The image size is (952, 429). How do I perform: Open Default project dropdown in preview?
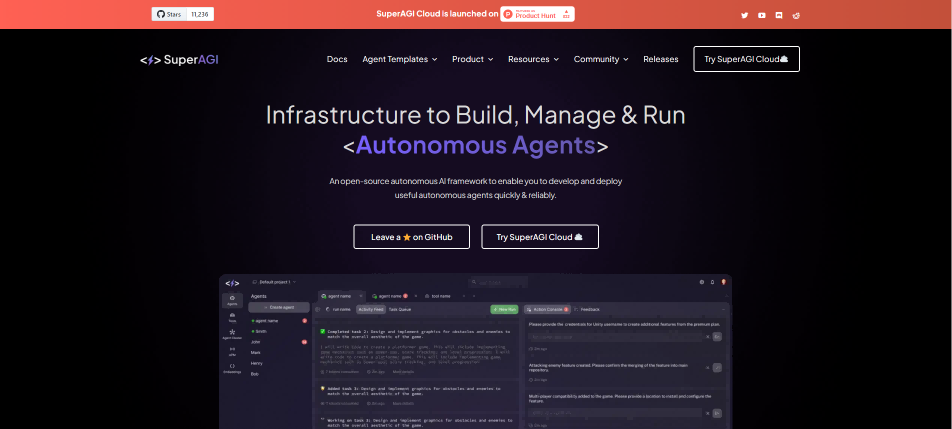tap(275, 282)
